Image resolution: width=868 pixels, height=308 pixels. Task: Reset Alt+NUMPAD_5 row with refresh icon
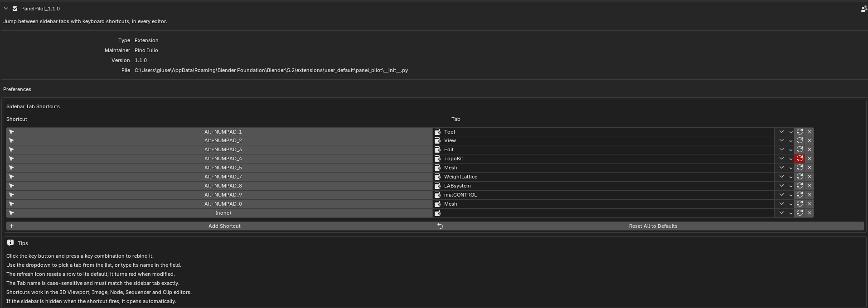pyautogui.click(x=800, y=168)
